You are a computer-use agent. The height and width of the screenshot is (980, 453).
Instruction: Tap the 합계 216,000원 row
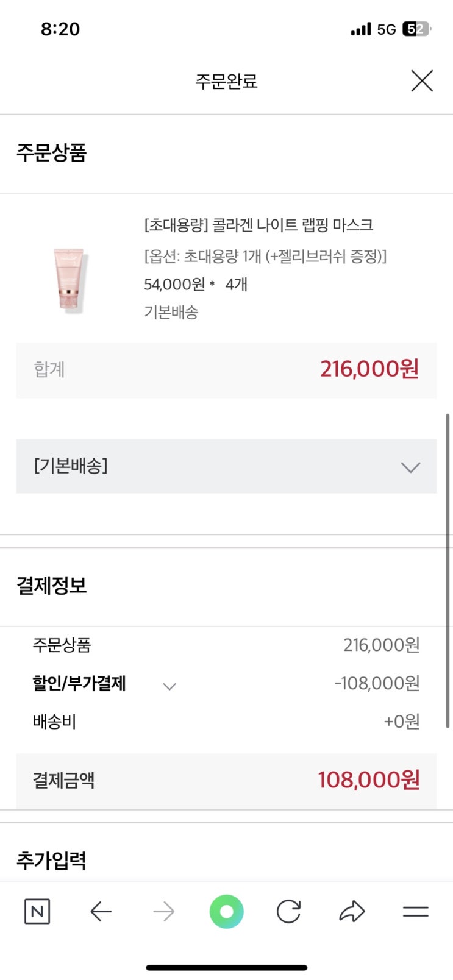(226, 369)
